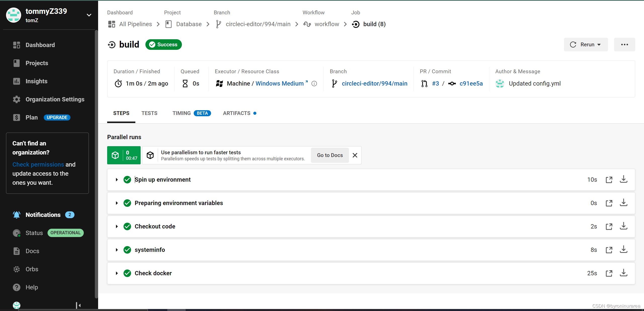Click the user avatar at sidebar bottom

point(17,305)
